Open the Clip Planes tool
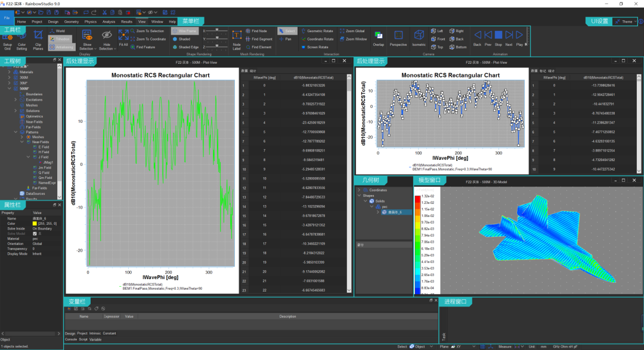The image size is (644, 350). (38, 40)
